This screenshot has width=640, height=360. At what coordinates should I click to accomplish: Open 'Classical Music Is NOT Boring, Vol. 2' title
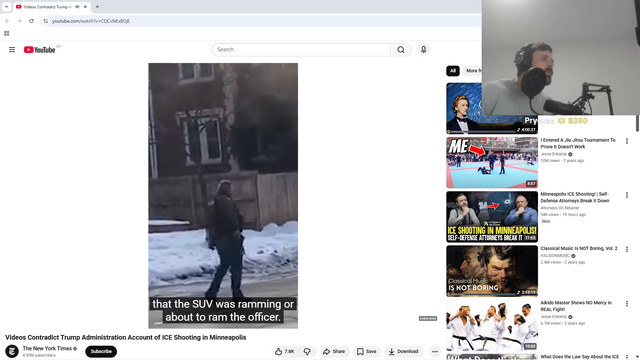tap(579, 248)
